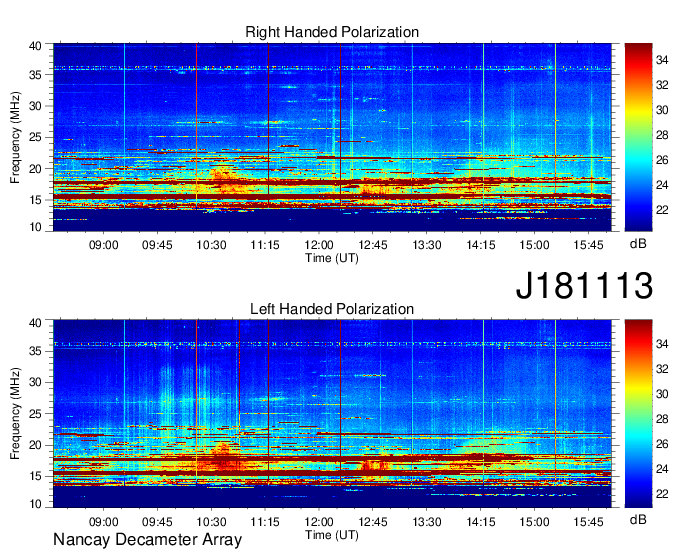Click the "Nancay Decameter Array" caption

click(147, 540)
